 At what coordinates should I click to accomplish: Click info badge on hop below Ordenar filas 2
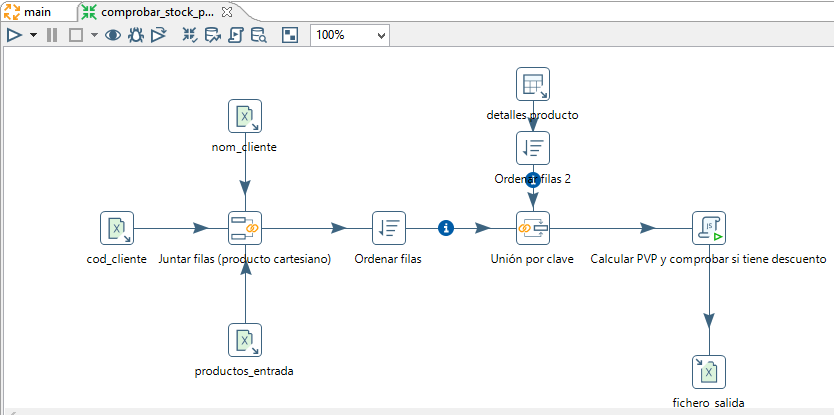coord(533,182)
